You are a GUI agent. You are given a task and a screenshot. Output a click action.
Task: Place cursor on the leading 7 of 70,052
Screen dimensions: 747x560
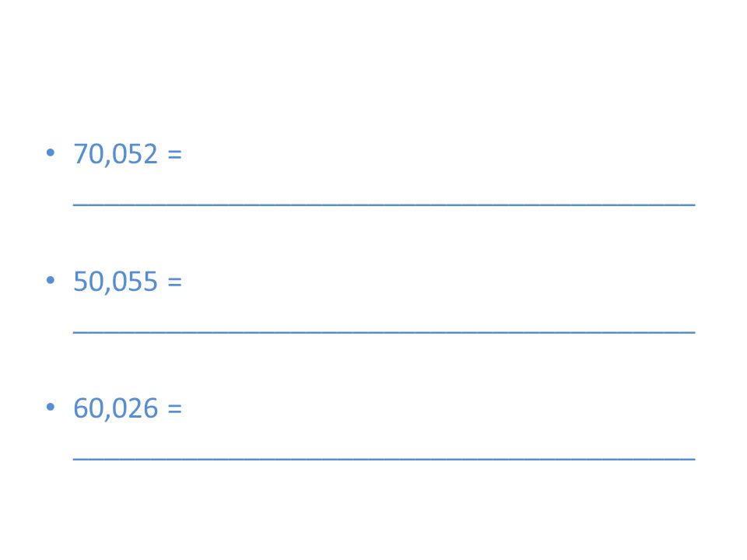80,154
